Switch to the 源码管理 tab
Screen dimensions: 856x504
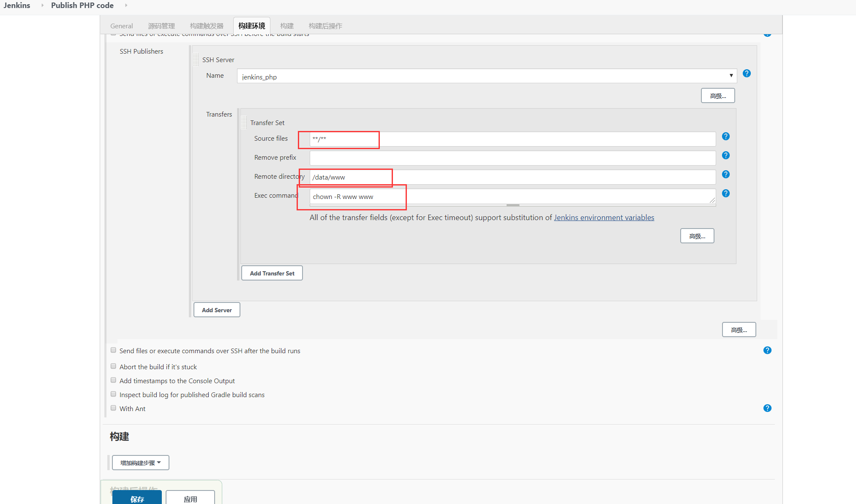(x=161, y=26)
